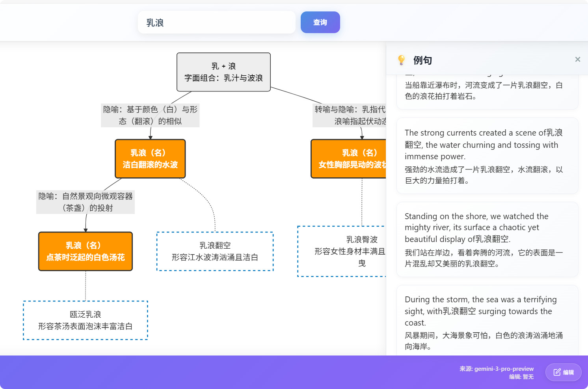Select the orange node 点茶时泛起的白色汤花

(86, 251)
